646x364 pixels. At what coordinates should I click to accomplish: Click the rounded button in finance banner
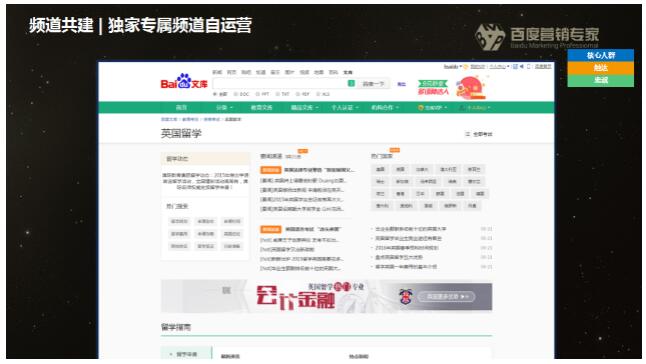coord(447,296)
